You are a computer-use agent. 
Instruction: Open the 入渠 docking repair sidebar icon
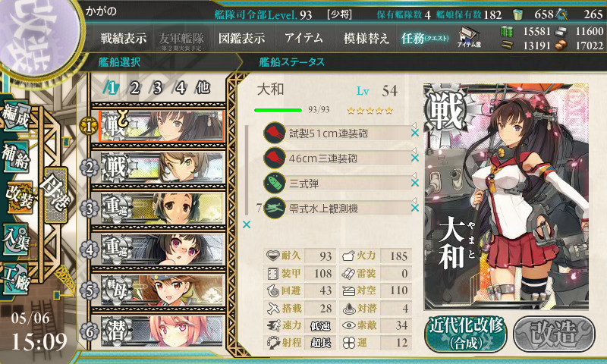point(15,238)
